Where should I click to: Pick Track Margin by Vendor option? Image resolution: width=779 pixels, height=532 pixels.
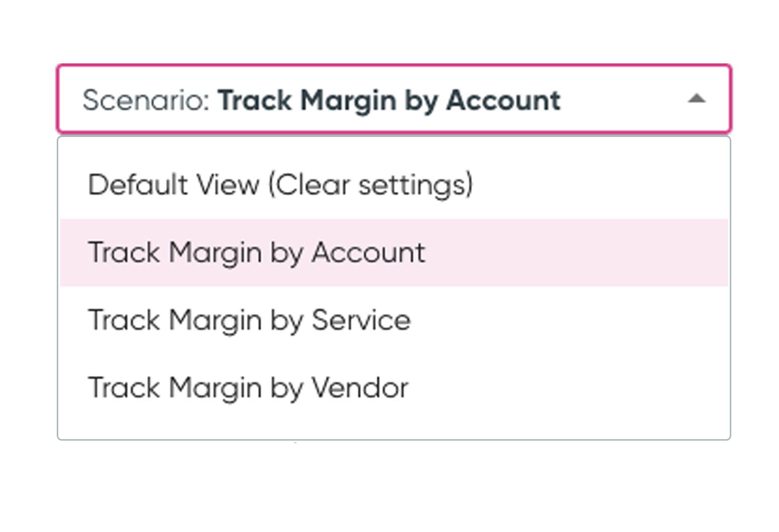pos(248,388)
